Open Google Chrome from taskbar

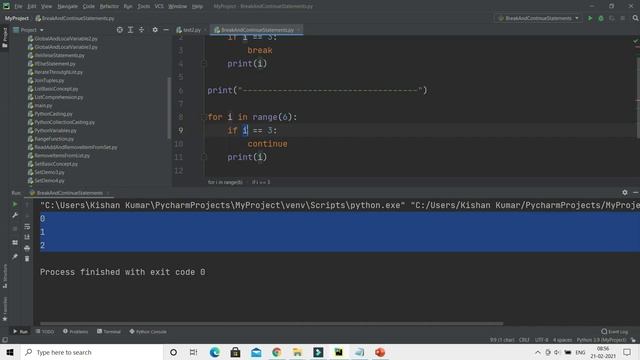click(x=277, y=352)
